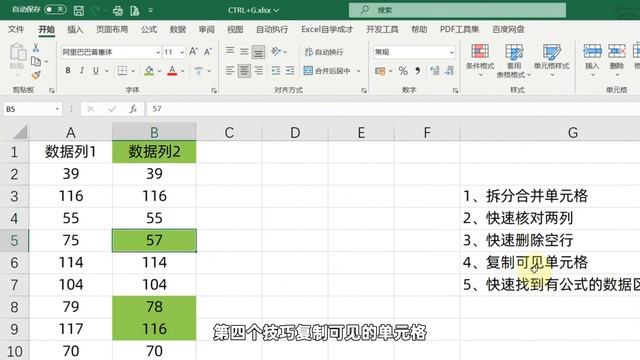Select the column C header
Image resolution: width=640 pixels, height=360 pixels.
(229, 133)
